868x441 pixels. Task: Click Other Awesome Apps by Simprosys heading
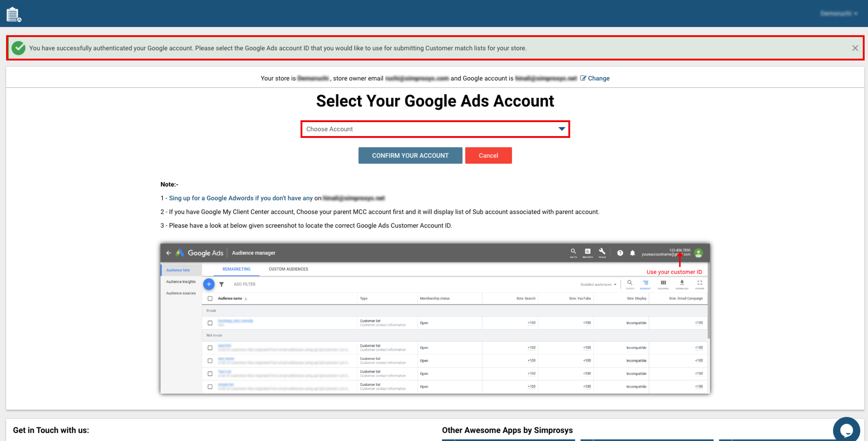point(507,430)
